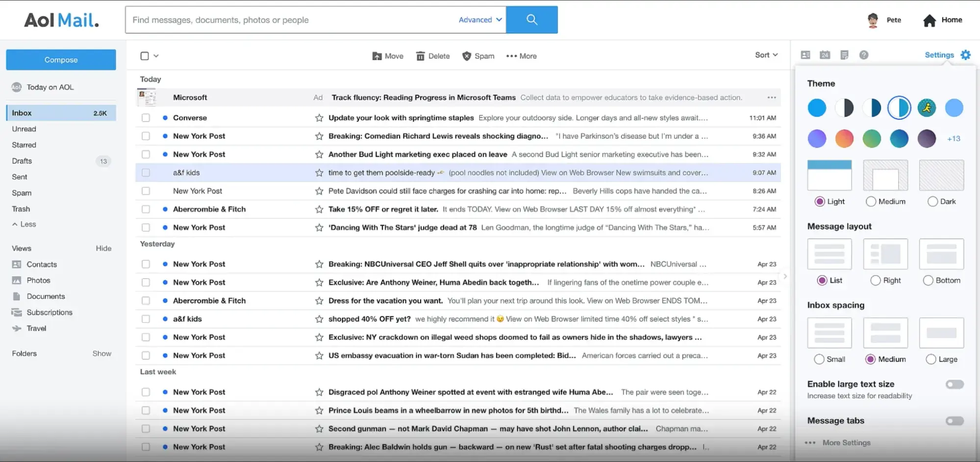980x462 pixels.
Task: Open the Travel airplane icon
Action: click(17, 328)
